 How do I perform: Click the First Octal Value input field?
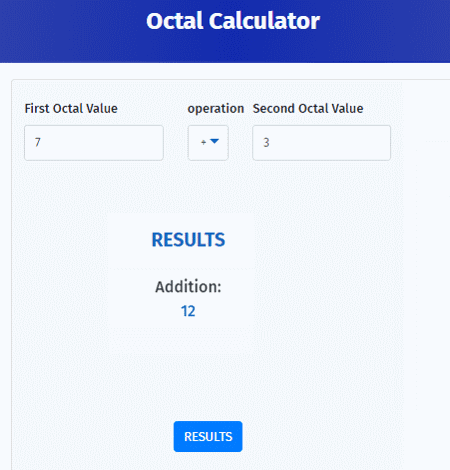[x=94, y=143]
